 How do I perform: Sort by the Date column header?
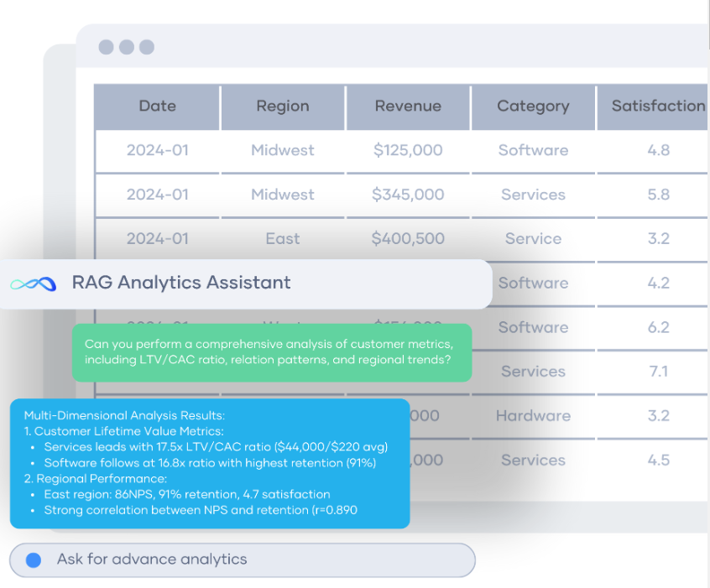(x=157, y=107)
